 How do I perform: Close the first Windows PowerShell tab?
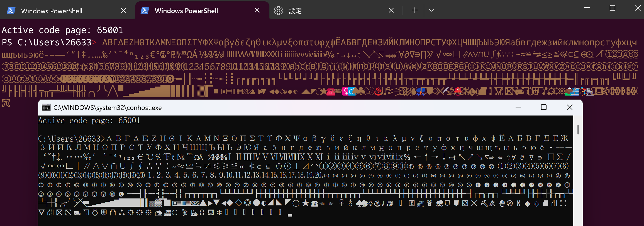(123, 10)
